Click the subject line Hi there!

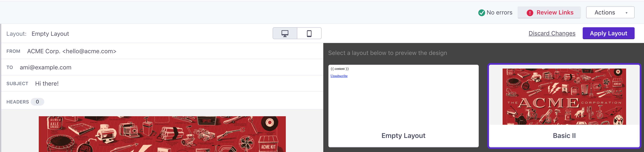pyautogui.click(x=47, y=84)
